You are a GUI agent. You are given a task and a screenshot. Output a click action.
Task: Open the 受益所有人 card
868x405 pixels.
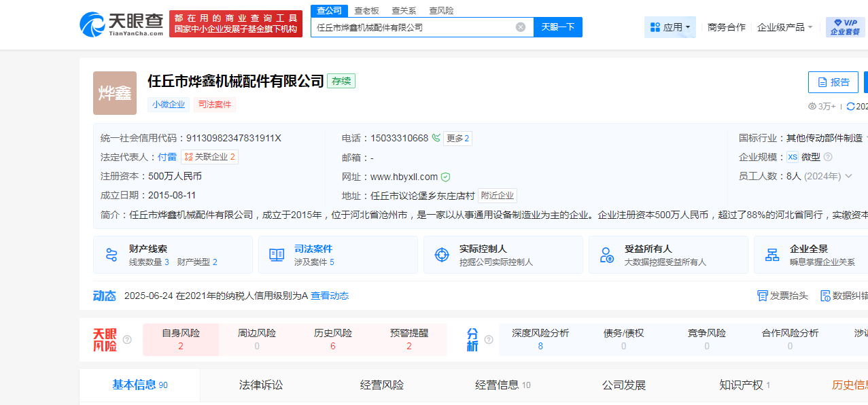667,255
